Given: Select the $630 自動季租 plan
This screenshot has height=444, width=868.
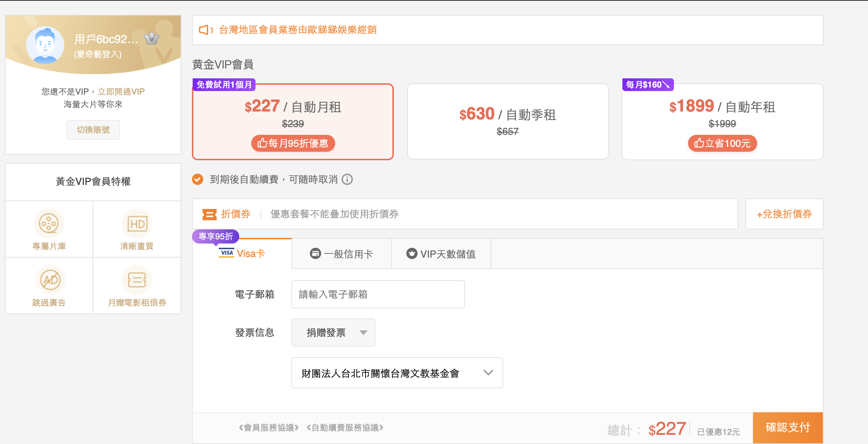Looking at the screenshot, I should coord(508,122).
